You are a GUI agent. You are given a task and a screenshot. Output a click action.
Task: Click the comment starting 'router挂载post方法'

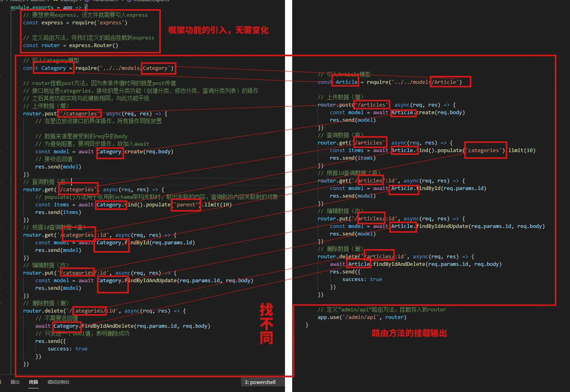(x=100, y=83)
